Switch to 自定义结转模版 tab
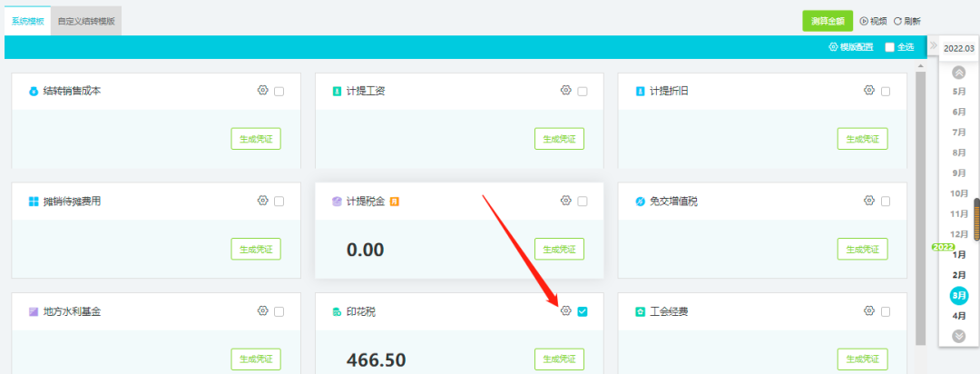The width and height of the screenshot is (980, 374). pyautogui.click(x=86, y=21)
